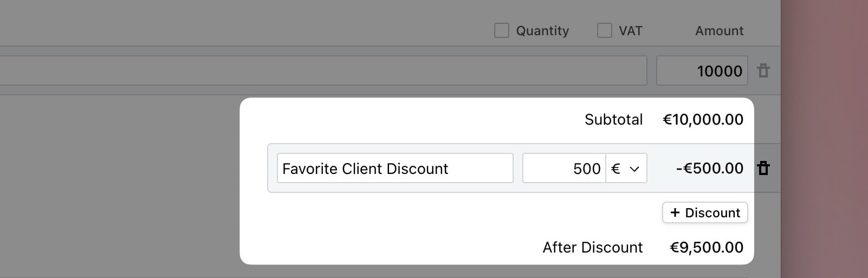Enable the Quantity checkbox
Screen dimensions: 868x278
pyautogui.click(x=502, y=31)
